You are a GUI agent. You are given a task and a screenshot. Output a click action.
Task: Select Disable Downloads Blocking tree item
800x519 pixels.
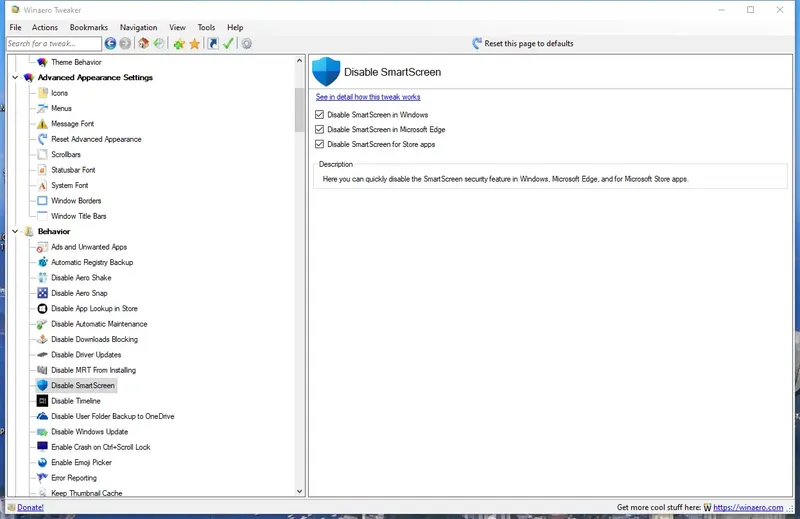tap(94, 339)
